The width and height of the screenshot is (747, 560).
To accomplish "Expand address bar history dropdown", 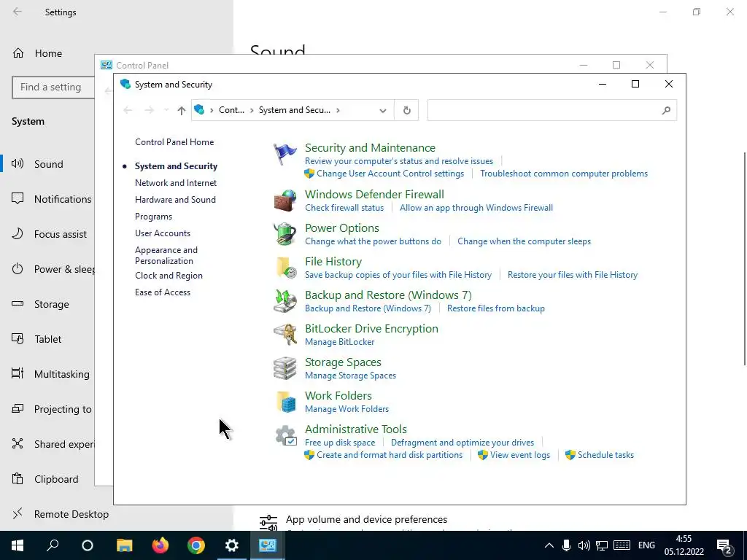I will coord(382,111).
